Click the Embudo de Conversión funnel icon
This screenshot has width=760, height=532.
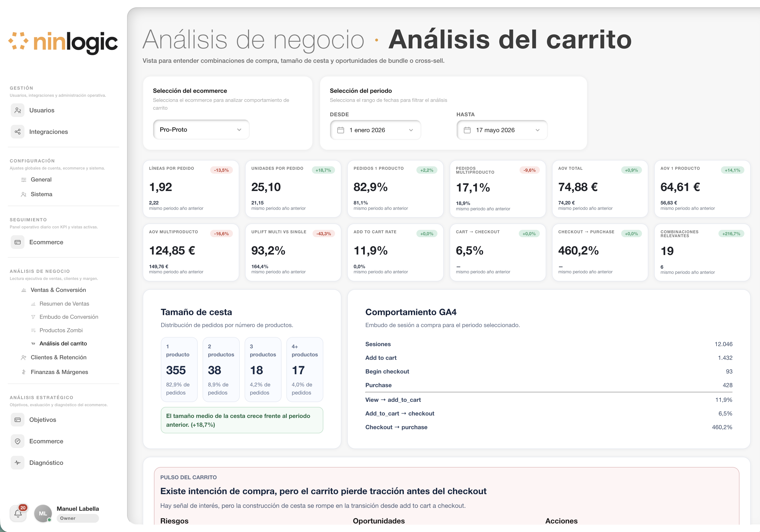click(x=33, y=317)
